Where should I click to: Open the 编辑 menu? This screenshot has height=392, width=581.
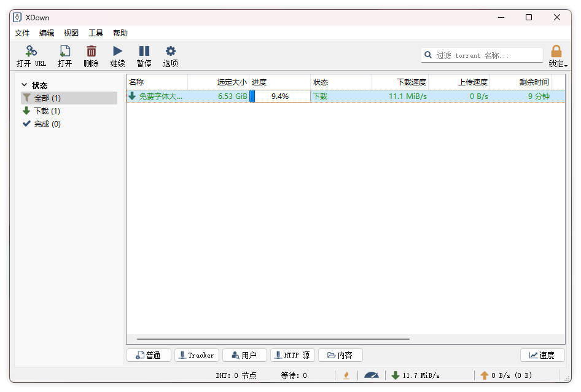coord(47,33)
